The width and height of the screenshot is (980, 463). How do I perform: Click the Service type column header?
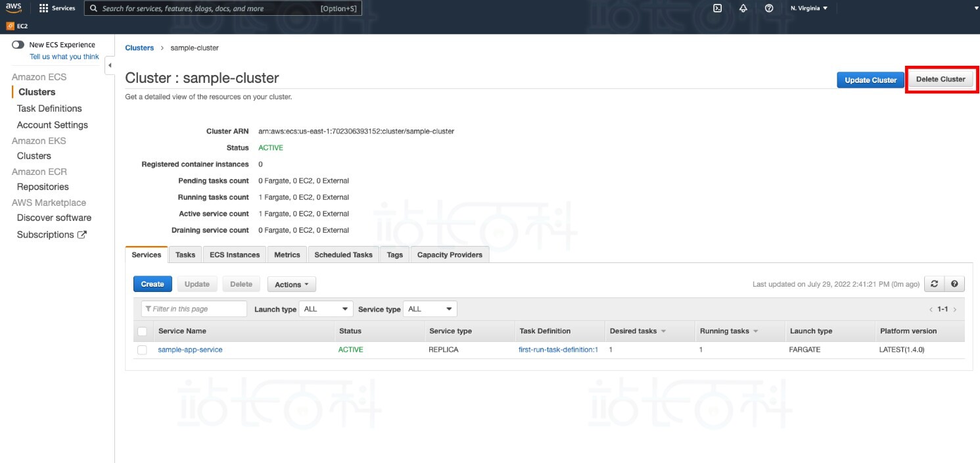450,331
